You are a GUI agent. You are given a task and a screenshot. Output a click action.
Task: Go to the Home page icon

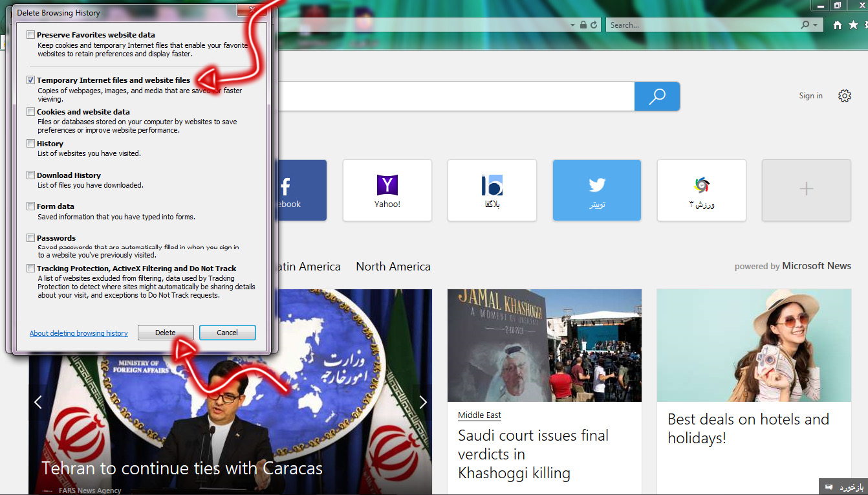coord(838,25)
